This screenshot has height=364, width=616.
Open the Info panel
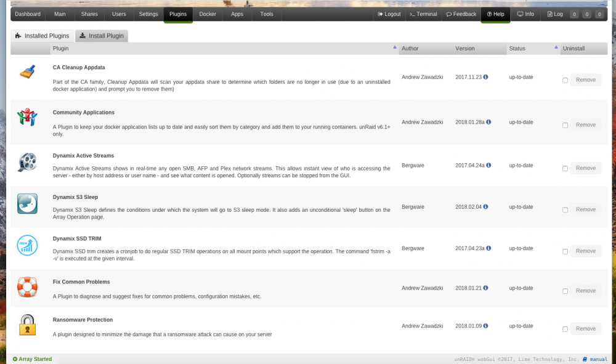(x=525, y=14)
